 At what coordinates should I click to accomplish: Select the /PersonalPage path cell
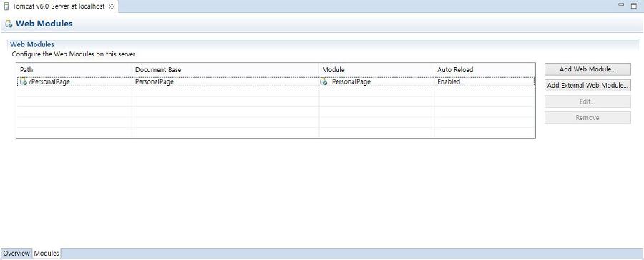(74, 81)
